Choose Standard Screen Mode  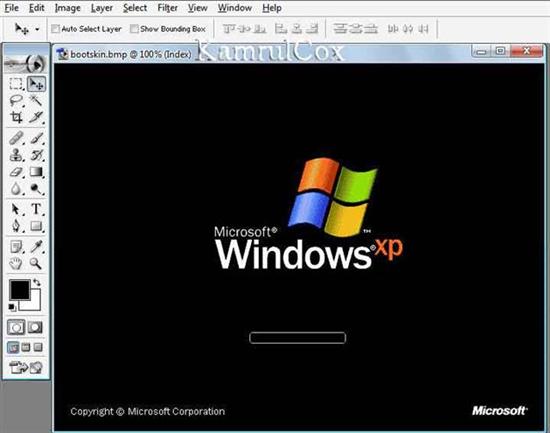click(13, 347)
